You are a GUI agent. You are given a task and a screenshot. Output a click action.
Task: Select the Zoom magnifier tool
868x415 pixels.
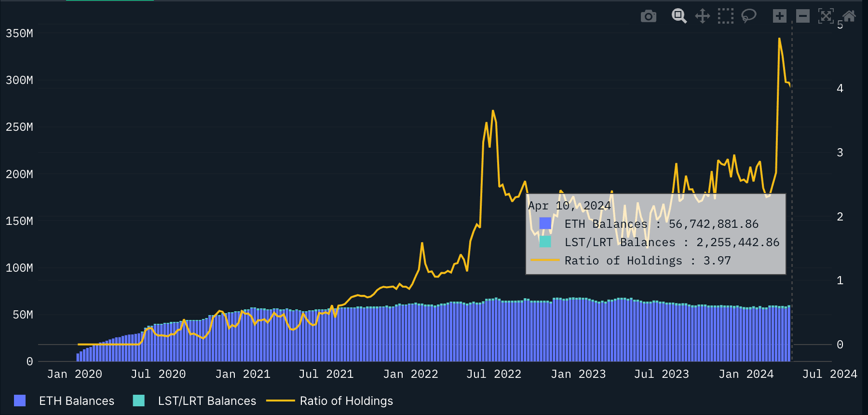(679, 16)
